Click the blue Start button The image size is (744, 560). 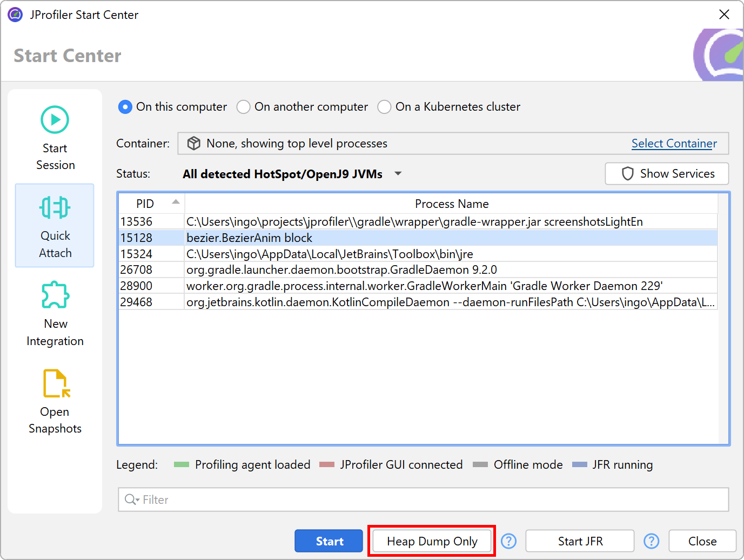coord(329,541)
